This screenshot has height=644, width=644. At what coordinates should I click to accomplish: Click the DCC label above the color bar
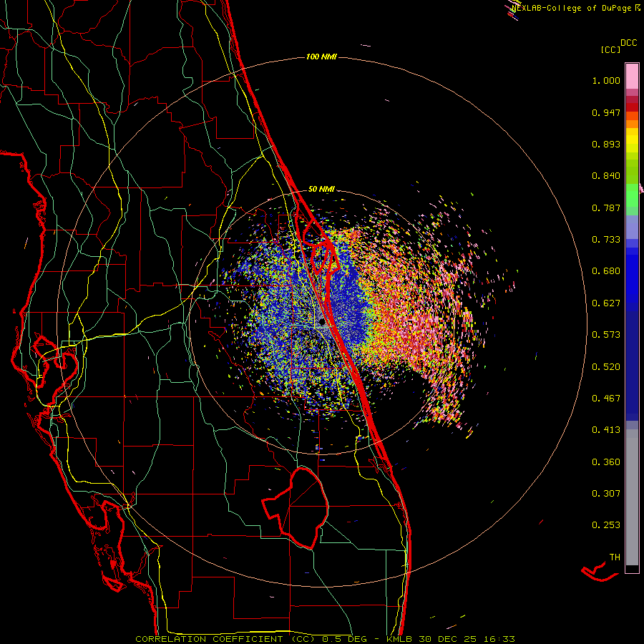[628, 43]
